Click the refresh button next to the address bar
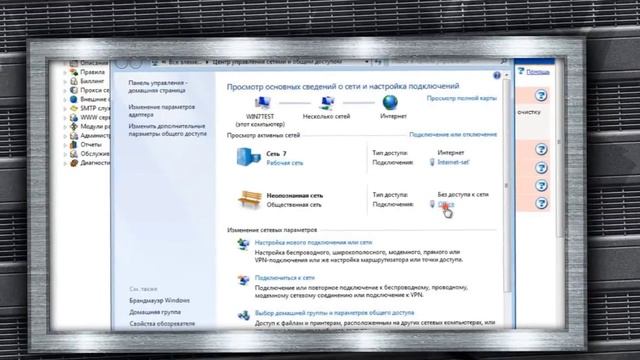This screenshot has height=360, width=640. pos(378,62)
